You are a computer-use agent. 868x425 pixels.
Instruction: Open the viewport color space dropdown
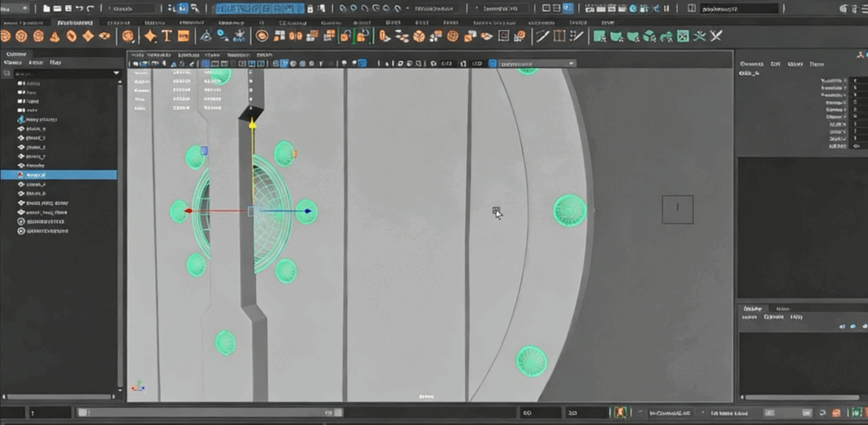pyautogui.click(x=532, y=64)
